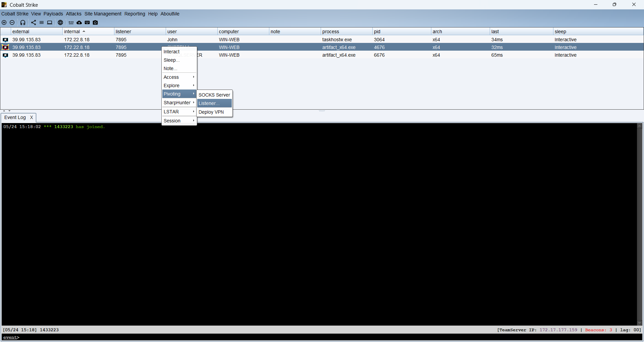
Task: Click the Beacons: 3 status indicator
Action: click(x=599, y=330)
